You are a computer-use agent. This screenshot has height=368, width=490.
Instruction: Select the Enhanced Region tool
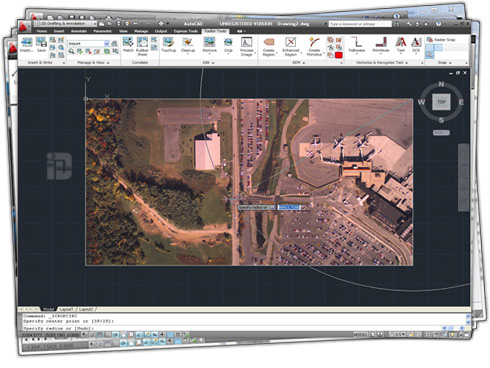point(291,46)
